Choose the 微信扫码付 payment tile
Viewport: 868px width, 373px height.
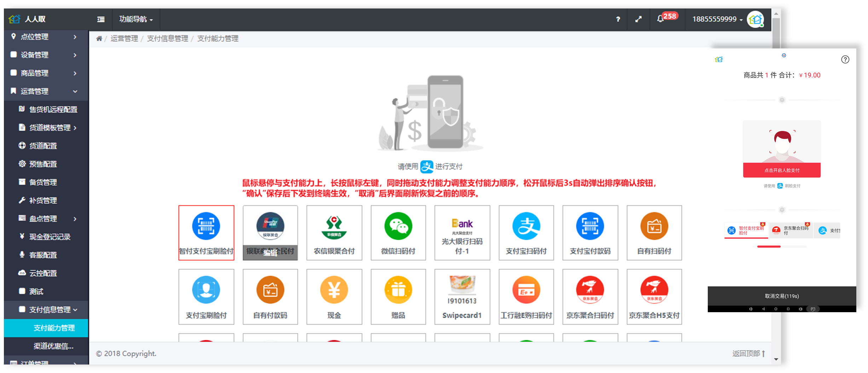pyautogui.click(x=398, y=233)
